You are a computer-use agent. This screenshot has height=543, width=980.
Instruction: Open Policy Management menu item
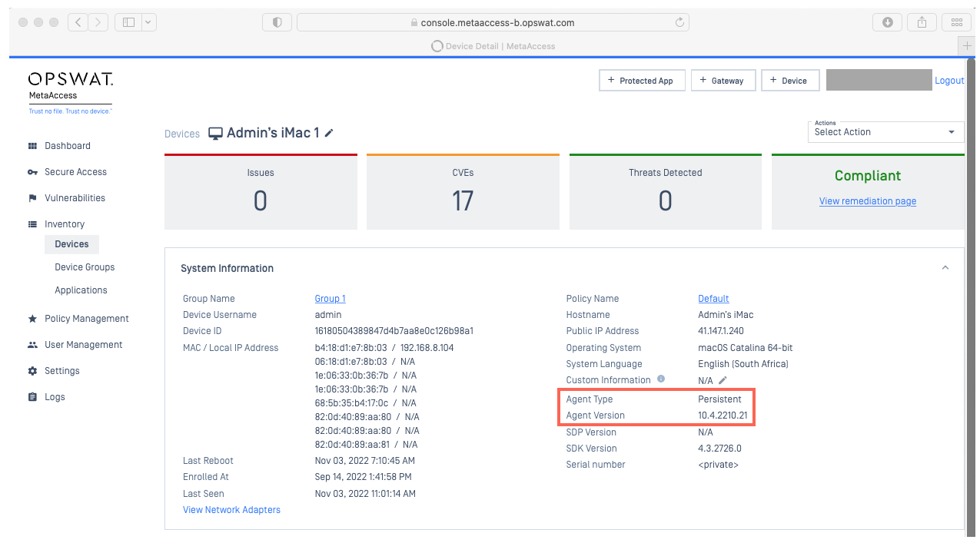click(87, 319)
